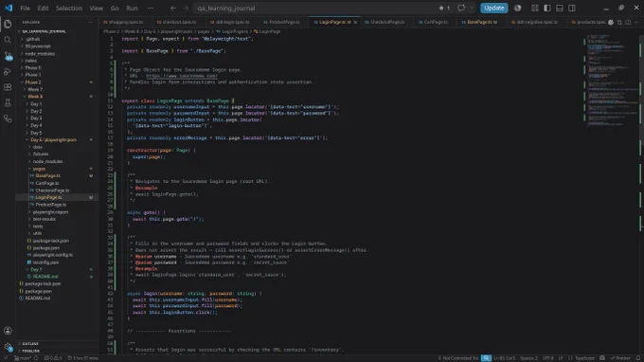Switch to the ProductPage.ts tab
This screenshot has height=362, width=644.
coord(283,22)
